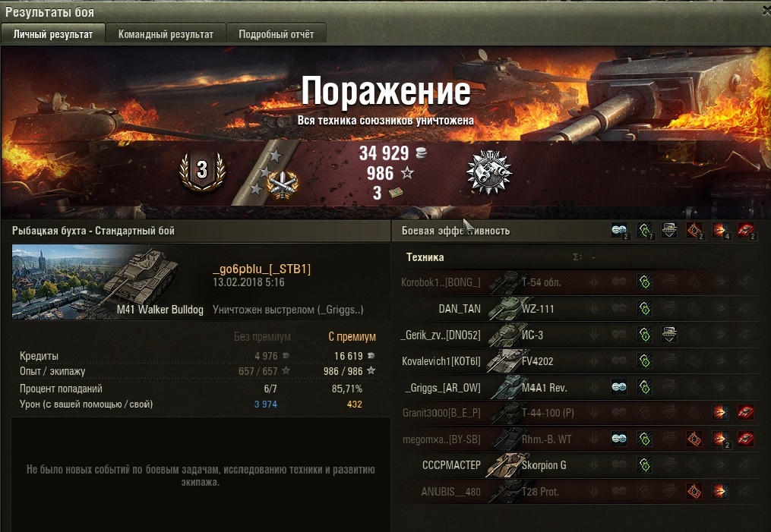This screenshot has height=532, width=771.
Task: Click the destroyed vehicles header icon
Action: (746, 230)
